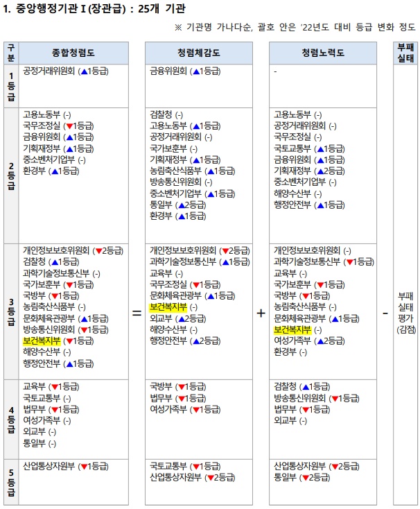This screenshot has height=509, width=420.
Task: Select '과학기술정보통신부 (▲1등급)' under 청렴체감도
Action: click(200, 262)
